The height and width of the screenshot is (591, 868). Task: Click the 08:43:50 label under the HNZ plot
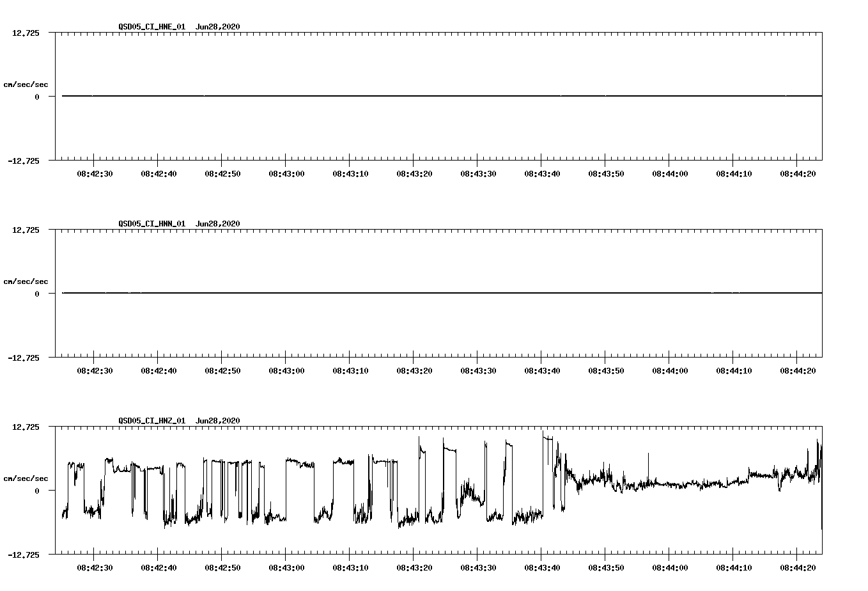[606, 568]
